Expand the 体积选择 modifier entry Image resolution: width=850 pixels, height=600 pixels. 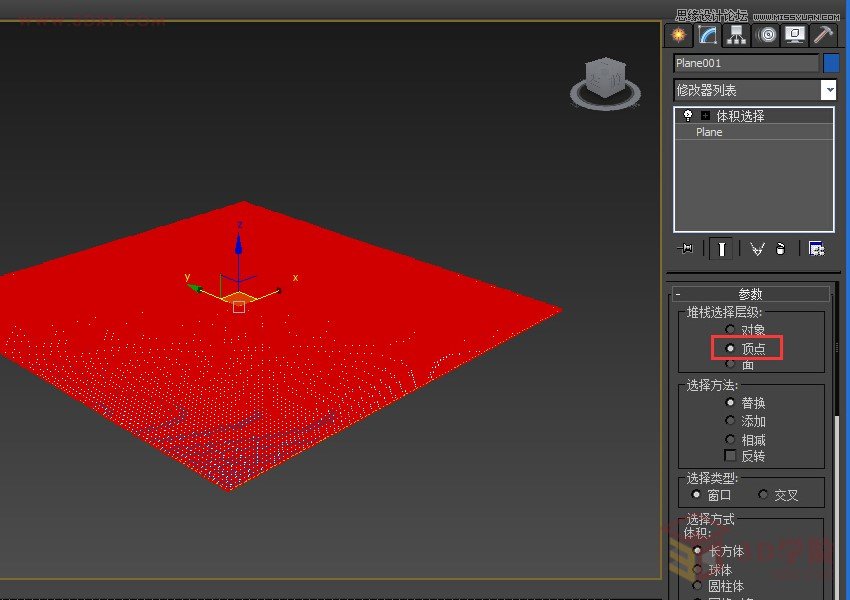(703, 114)
